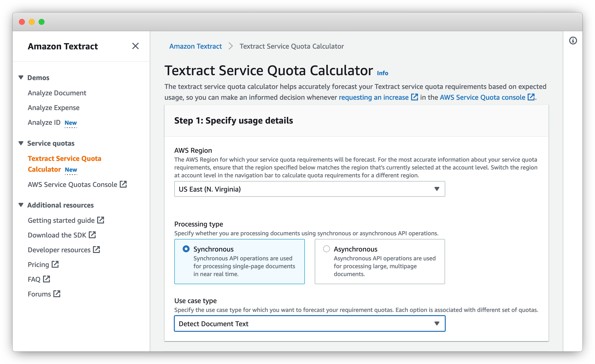Click external link icon beside Pricing

55,264
